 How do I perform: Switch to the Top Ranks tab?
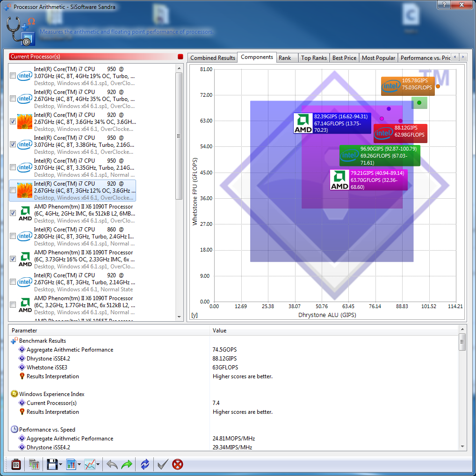(x=314, y=58)
